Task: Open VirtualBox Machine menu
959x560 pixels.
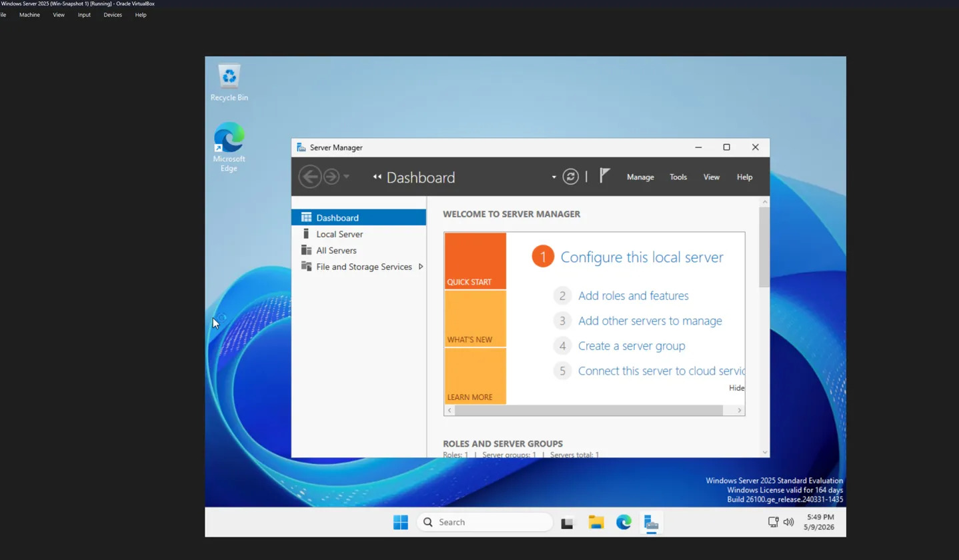Action: pos(29,15)
